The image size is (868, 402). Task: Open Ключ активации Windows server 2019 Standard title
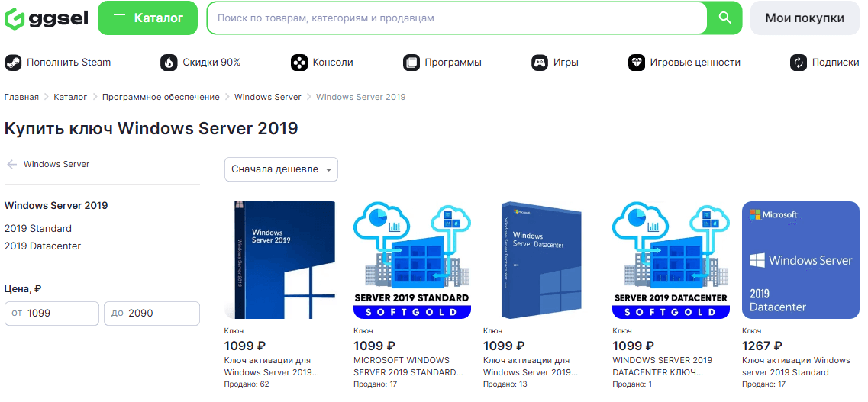pos(796,366)
